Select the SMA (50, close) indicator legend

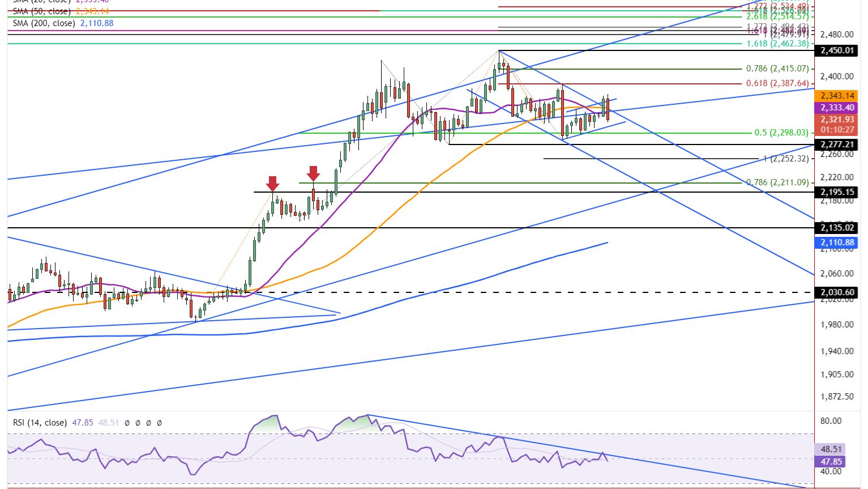[x=41, y=11]
